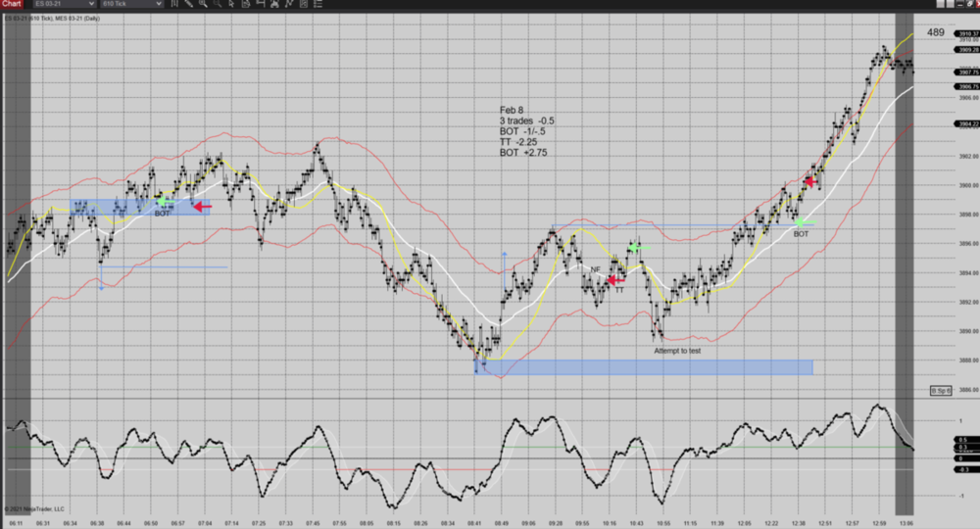Click the red sell arrow near TT

pos(615,280)
